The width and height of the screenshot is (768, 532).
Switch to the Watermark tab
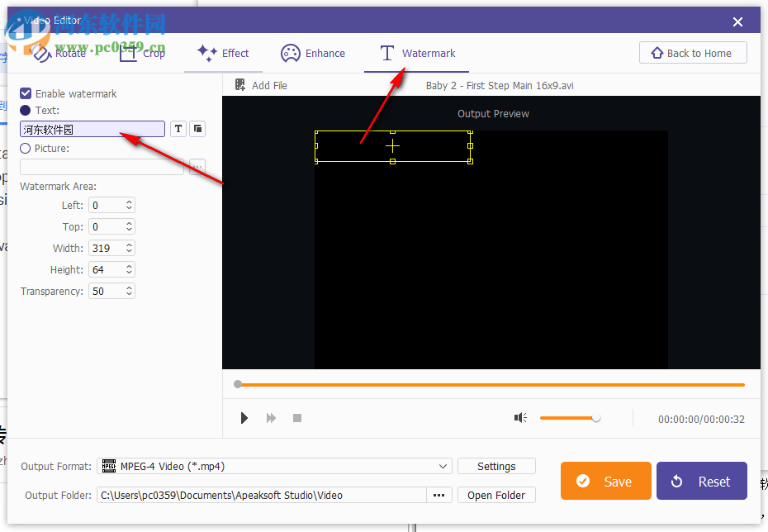click(x=415, y=53)
